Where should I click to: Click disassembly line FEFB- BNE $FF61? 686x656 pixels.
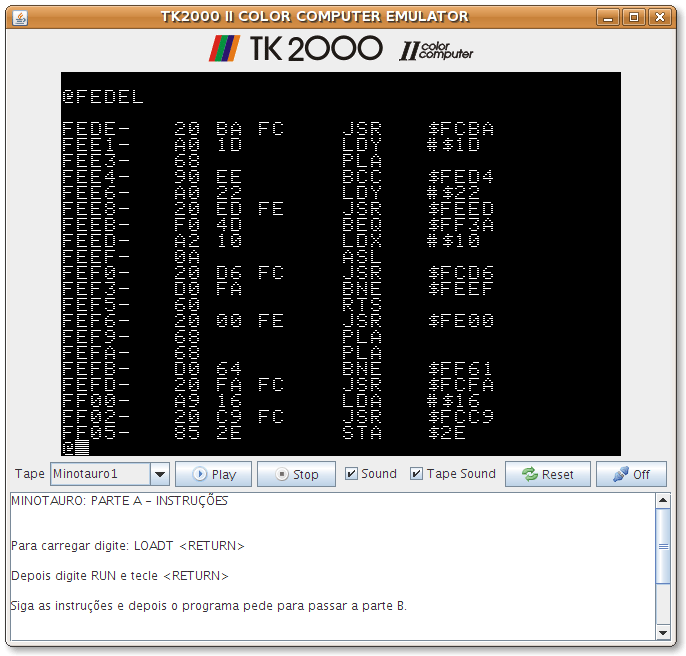click(278, 368)
